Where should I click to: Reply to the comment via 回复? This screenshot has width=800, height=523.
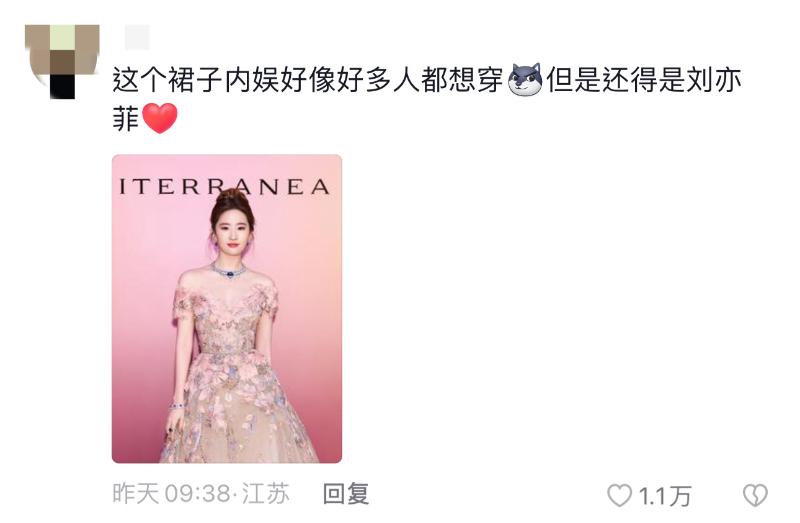(346, 494)
